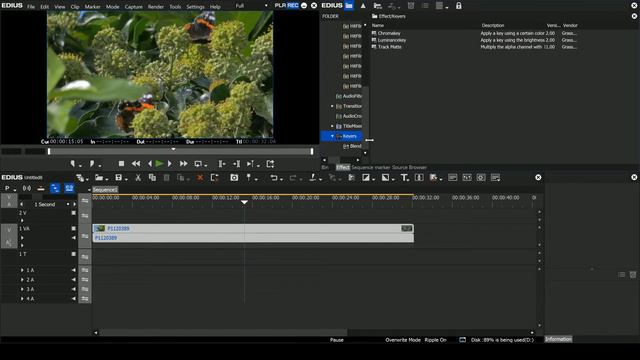Click the open project folder icon

(99, 178)
